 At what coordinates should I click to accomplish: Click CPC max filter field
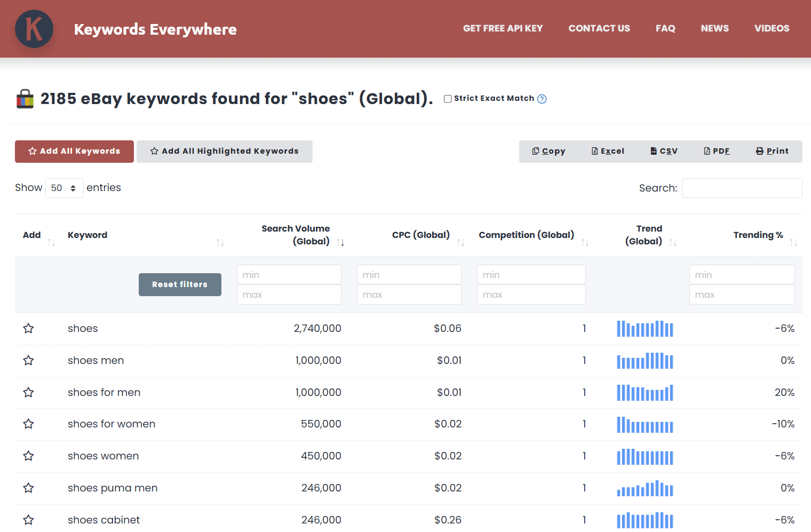point(409,295)
